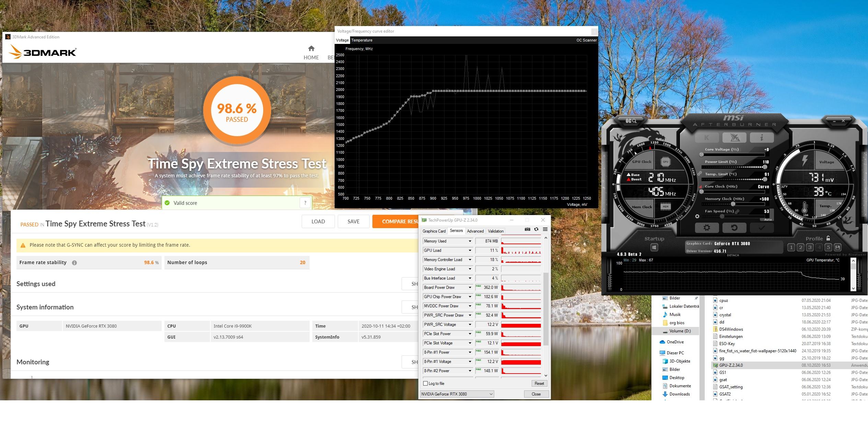868x424 pixels.
Task: Click the Power Limit slider handle
Action: point(765,167)
